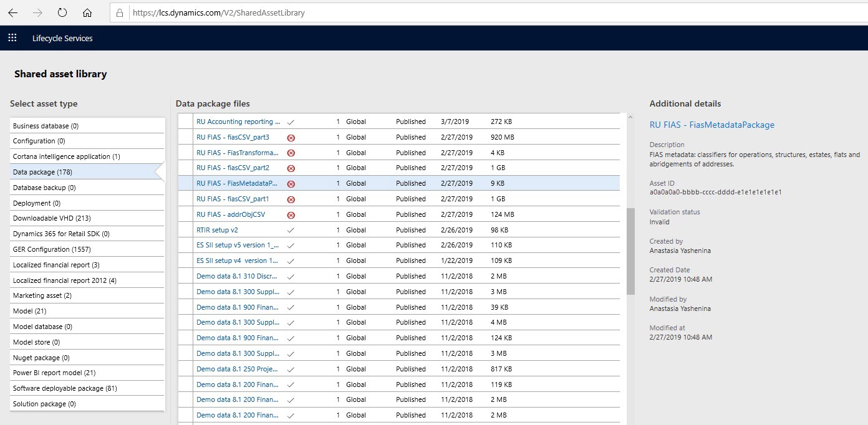The height and width of the screenshot is (425, 868).
Task: Select row checkbox cell for fiasCSV_part3
Action: [x=185, y=137]
